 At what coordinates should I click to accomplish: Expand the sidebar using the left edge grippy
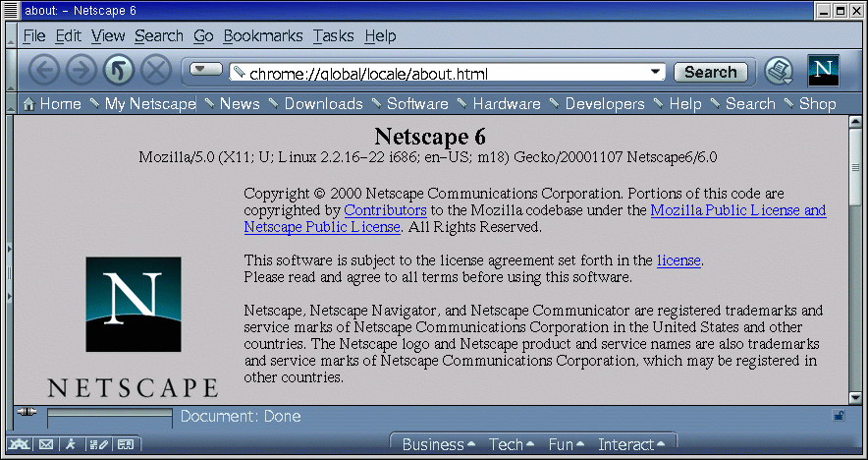click(x=10, y=272)
